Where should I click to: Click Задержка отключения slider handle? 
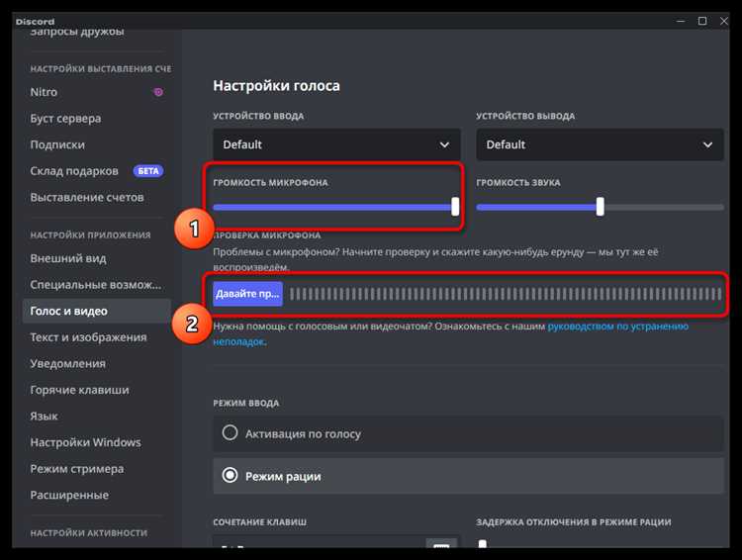point(482,544)
